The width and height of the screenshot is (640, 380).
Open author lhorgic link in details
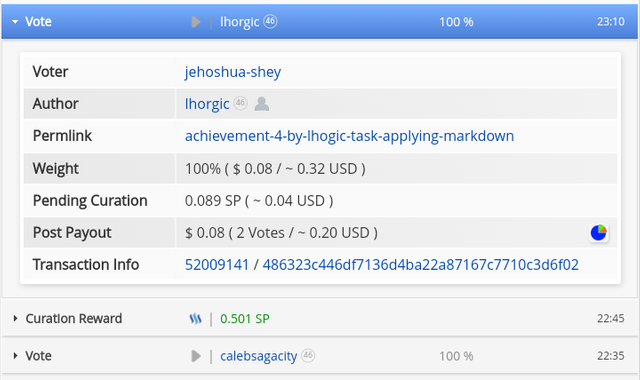207,104
